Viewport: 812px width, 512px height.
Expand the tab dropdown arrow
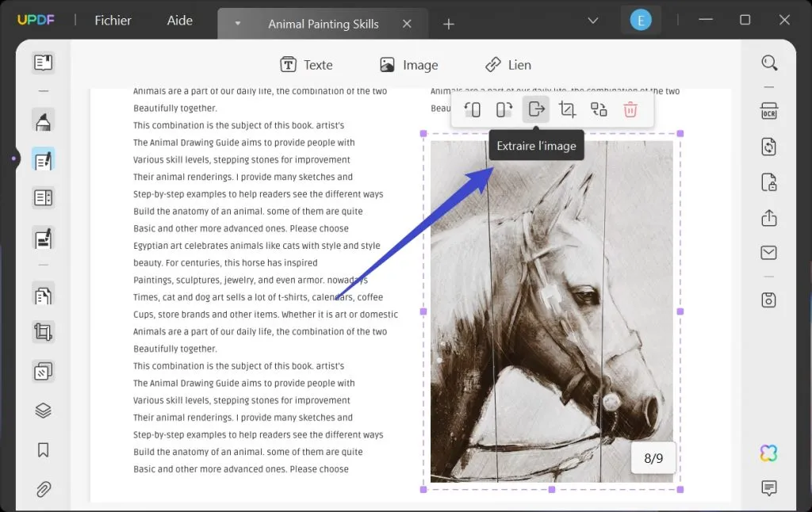pyautogui.click(x=238, y=23)
